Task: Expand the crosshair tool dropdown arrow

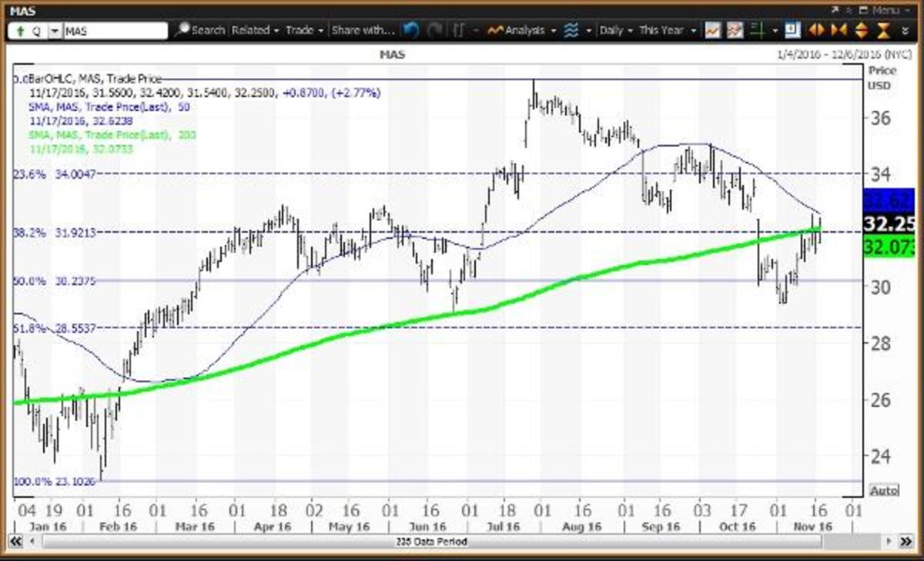Action: click(x=775, y=31)
